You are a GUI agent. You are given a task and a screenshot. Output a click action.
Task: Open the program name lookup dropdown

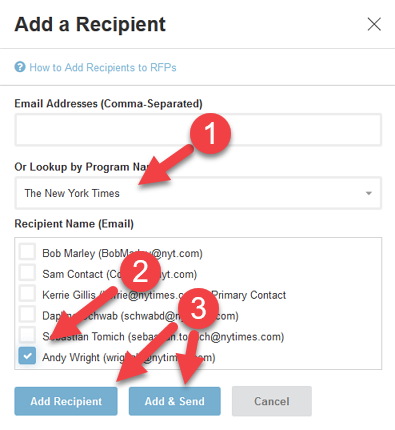(198, 193)
